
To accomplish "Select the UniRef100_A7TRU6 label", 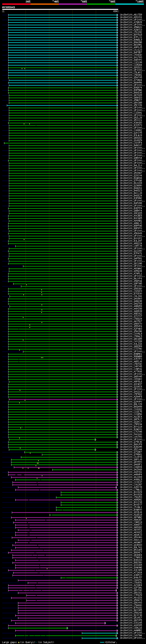I will coord(131,371).
